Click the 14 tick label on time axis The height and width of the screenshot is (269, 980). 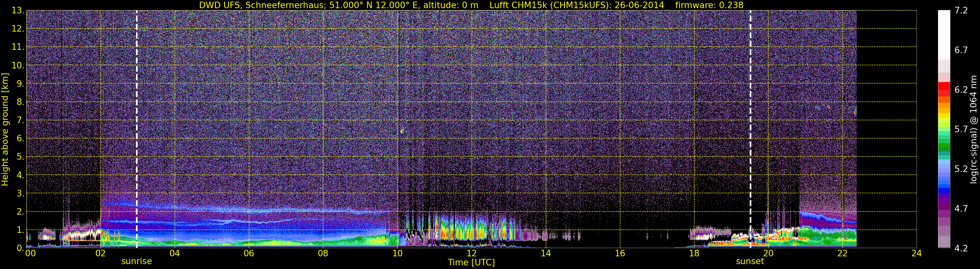[545, 253]
